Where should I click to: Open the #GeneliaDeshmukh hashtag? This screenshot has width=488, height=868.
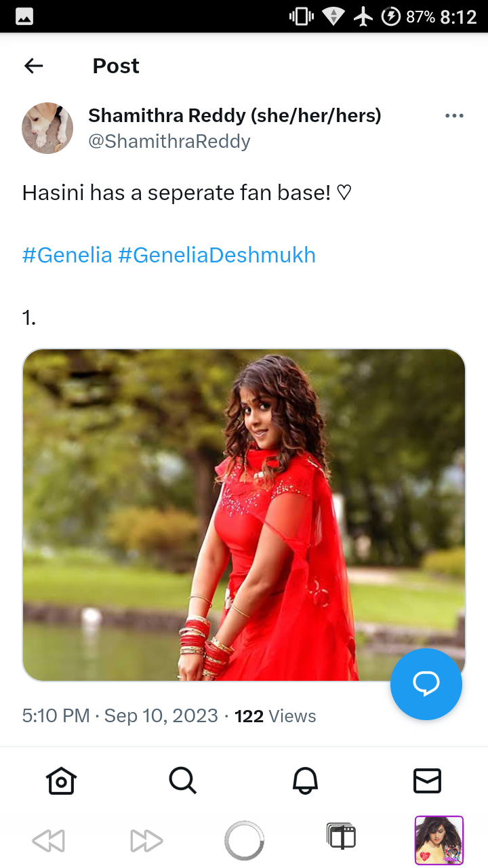217,255
